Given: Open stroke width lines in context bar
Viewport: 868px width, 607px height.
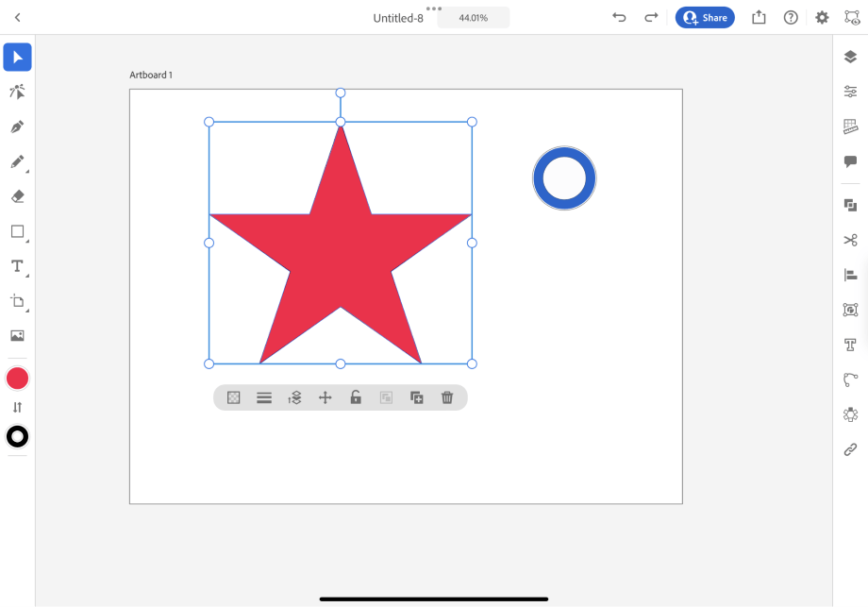Looking at the screenshot, I should (x=264, y=397).
